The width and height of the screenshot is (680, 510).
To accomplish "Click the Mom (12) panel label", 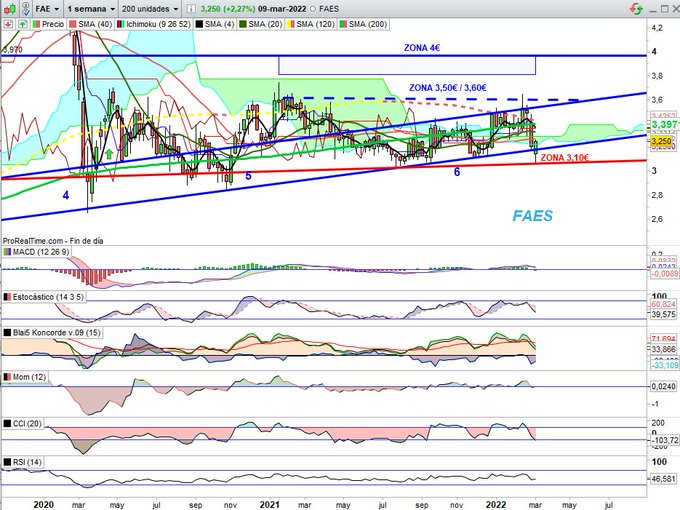I will pos(29,377).
